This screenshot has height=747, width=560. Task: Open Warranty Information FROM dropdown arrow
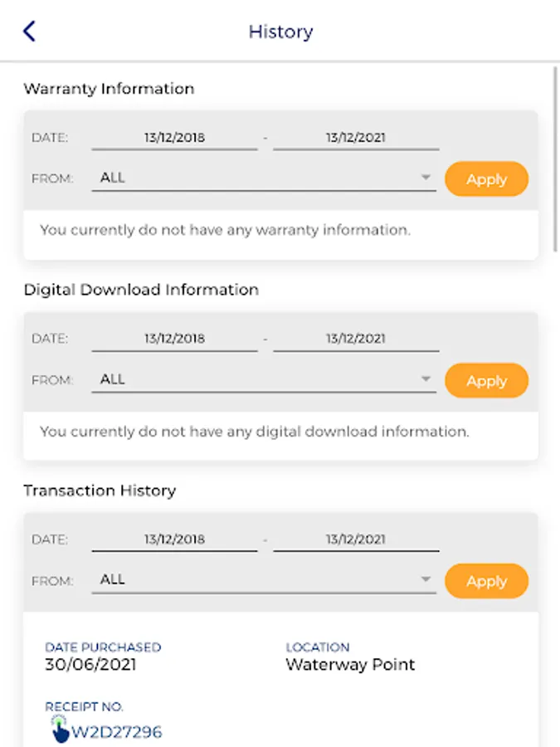[x=426, y=178]
